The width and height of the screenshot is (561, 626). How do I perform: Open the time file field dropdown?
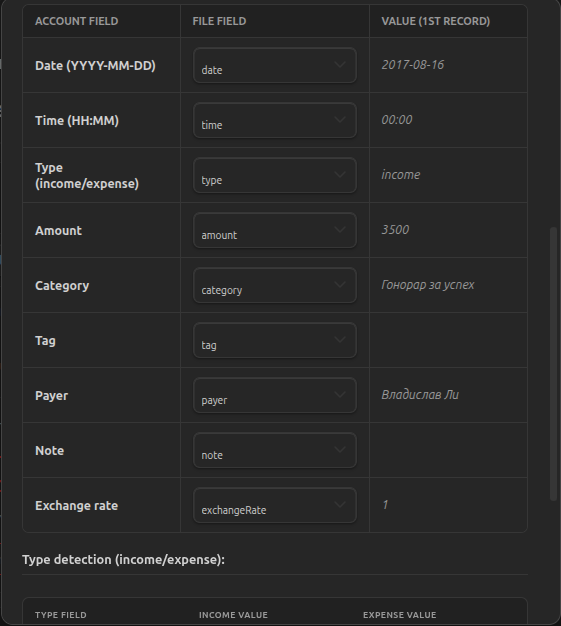[275, 121]
